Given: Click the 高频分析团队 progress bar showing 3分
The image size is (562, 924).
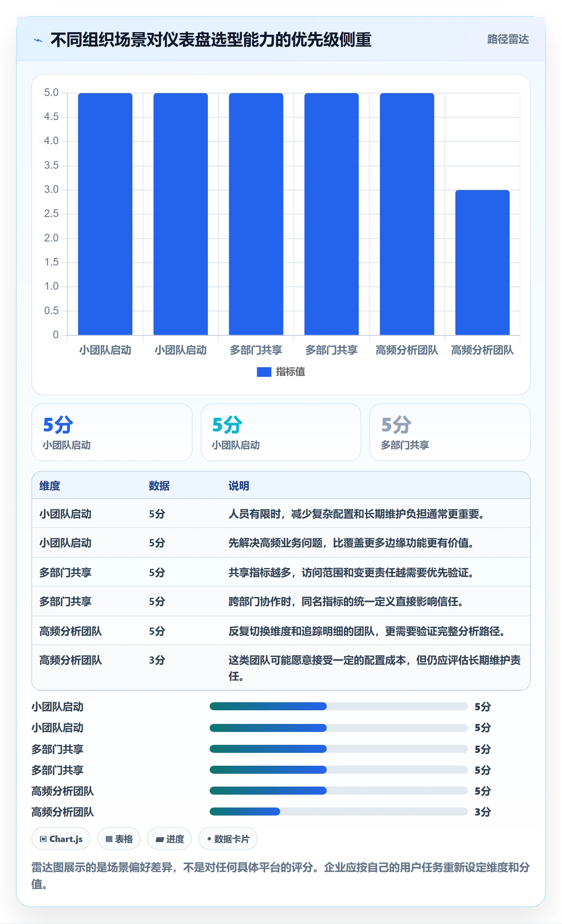Looking at the screenshot, I should [338, 812].
